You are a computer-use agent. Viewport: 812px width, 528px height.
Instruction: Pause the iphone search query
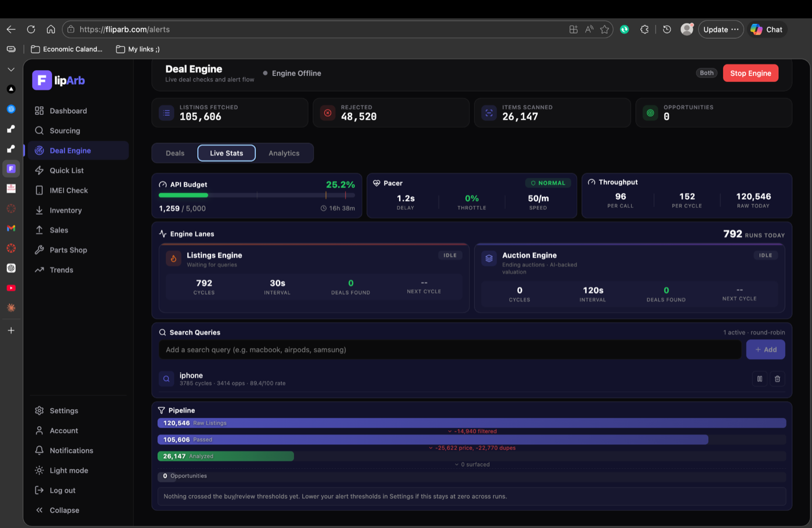[760, 379]
